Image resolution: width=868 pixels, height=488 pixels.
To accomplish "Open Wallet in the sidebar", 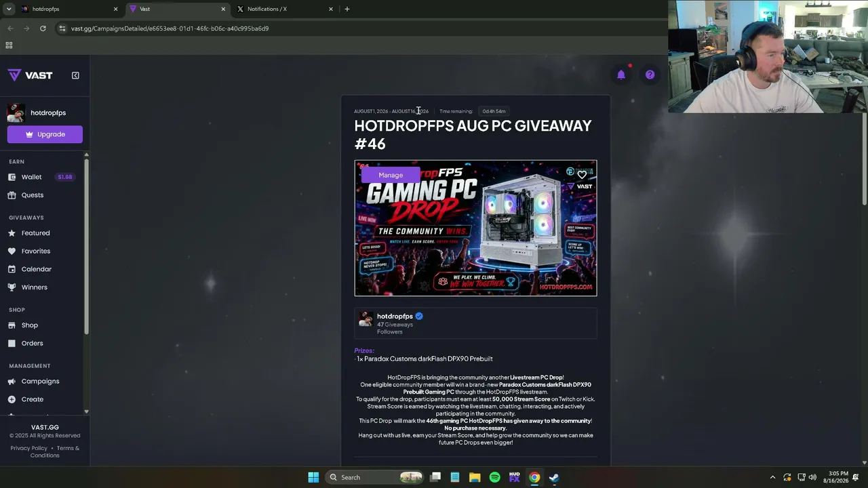I will click(32, 177).
